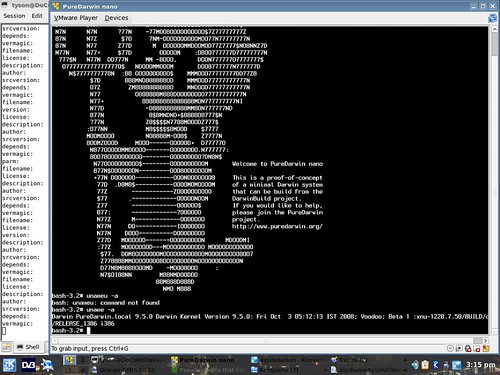Open the volume mixer tray icon
Screen dimensions: 500x375
(x=415, y=365)
